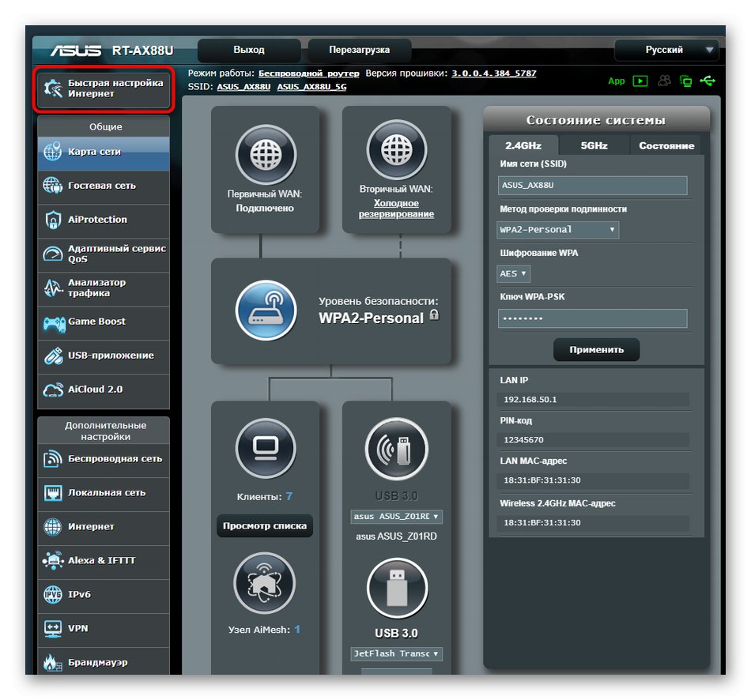
Task: Click the Брандмауэр firewall flame icon
Action: click(53, 663)
